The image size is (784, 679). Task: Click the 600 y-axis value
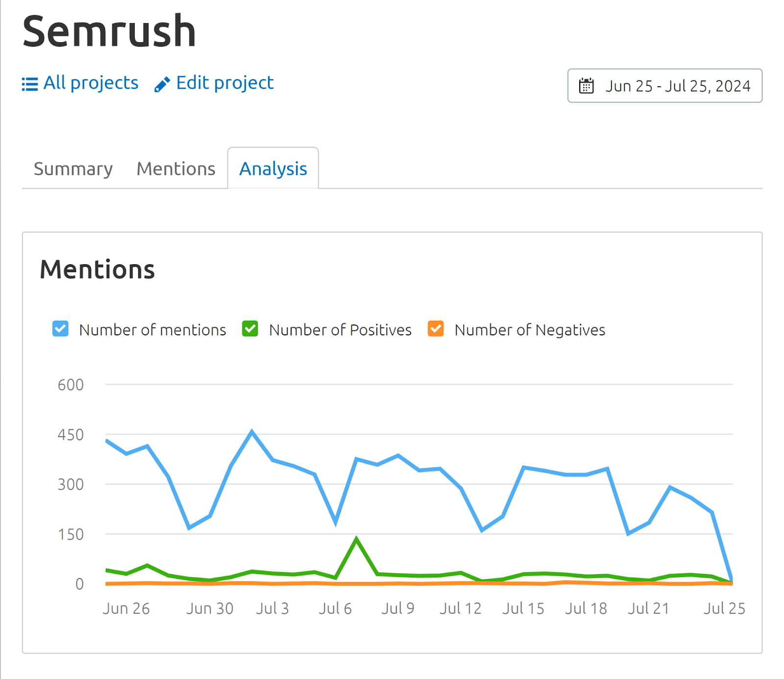coord(71,385)
